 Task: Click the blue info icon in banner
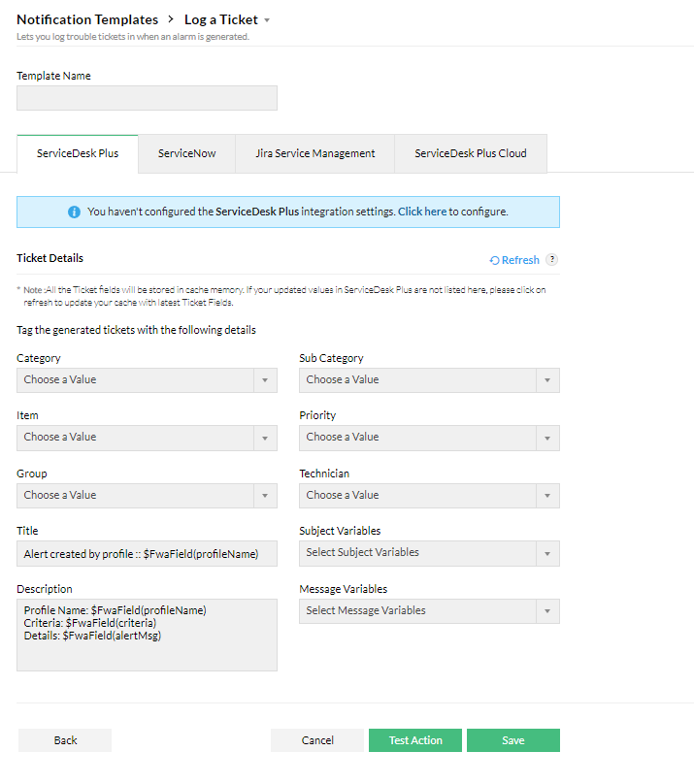(74, 212)
